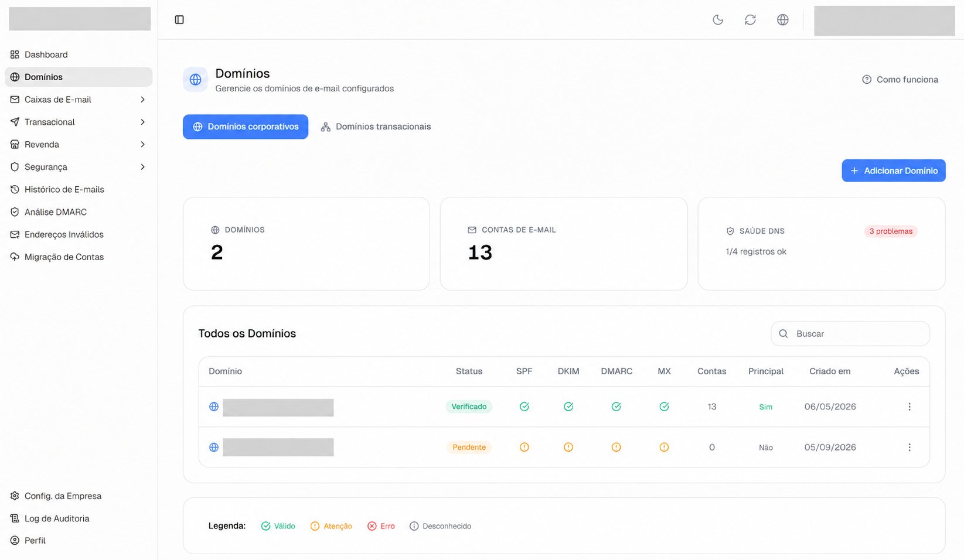Expand the Segurança submenu chevron
This screenshot has height=560, width=964.
[142, 167]
